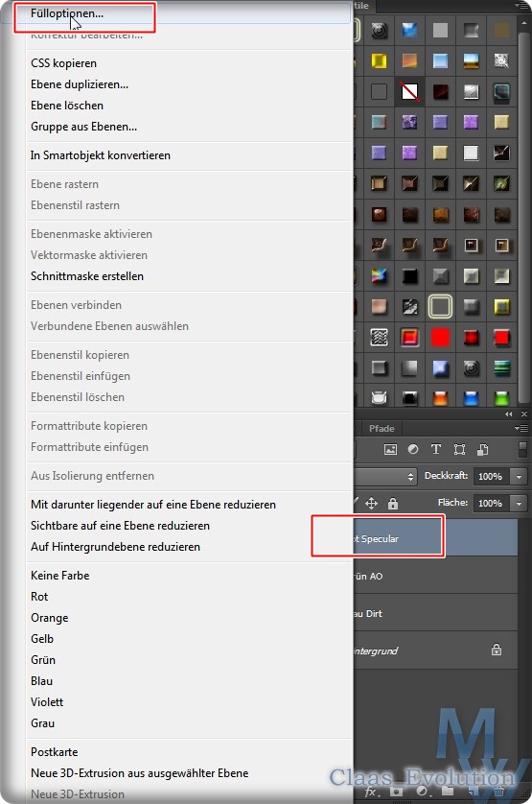The height and width of the screenshot is (804, 532).
Task: Click Ebene löschen
Action: (67, 106)
